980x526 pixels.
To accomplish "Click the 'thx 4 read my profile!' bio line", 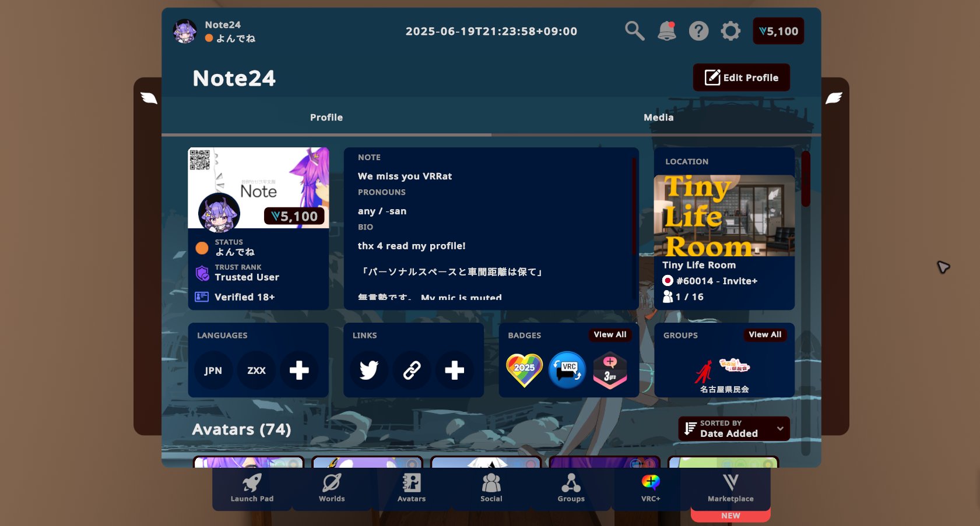I will tap(412, 246).
